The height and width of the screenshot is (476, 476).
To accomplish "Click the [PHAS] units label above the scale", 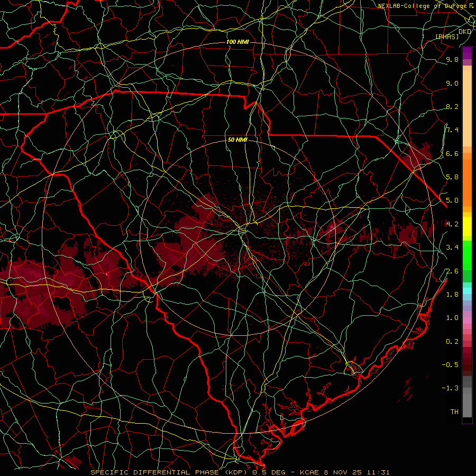I will [x=447, y=36].
